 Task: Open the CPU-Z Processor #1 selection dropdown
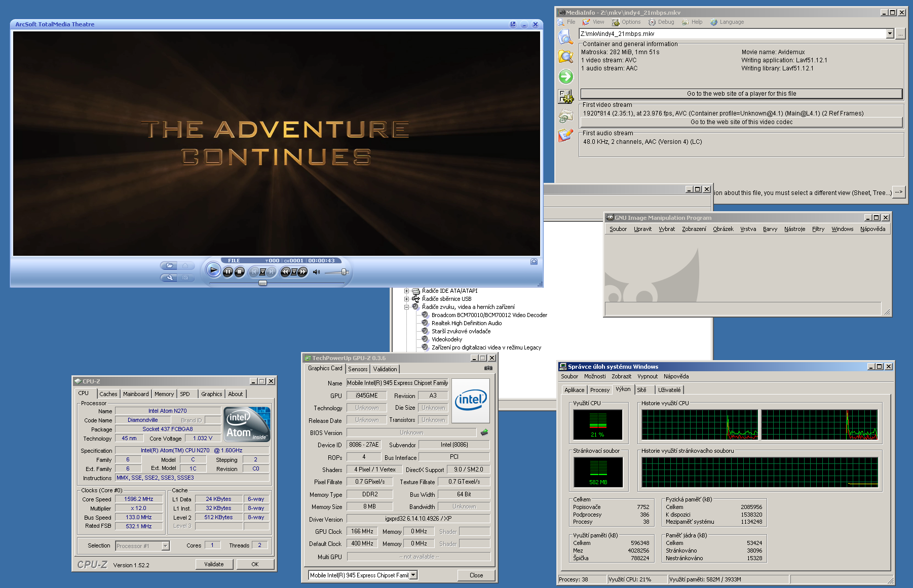[165, 546]
